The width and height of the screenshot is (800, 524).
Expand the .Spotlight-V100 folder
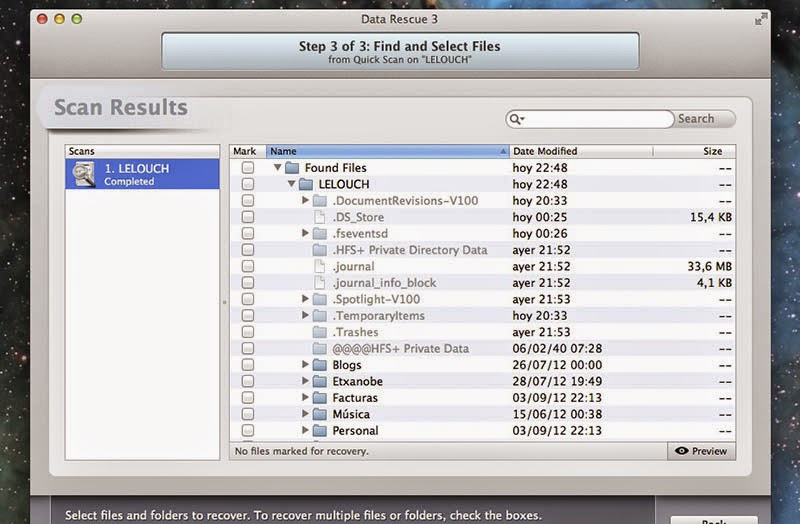click(305, 298)
